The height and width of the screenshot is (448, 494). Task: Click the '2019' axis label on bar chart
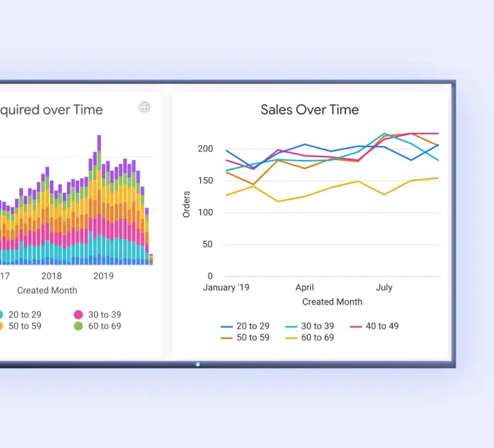103,276
